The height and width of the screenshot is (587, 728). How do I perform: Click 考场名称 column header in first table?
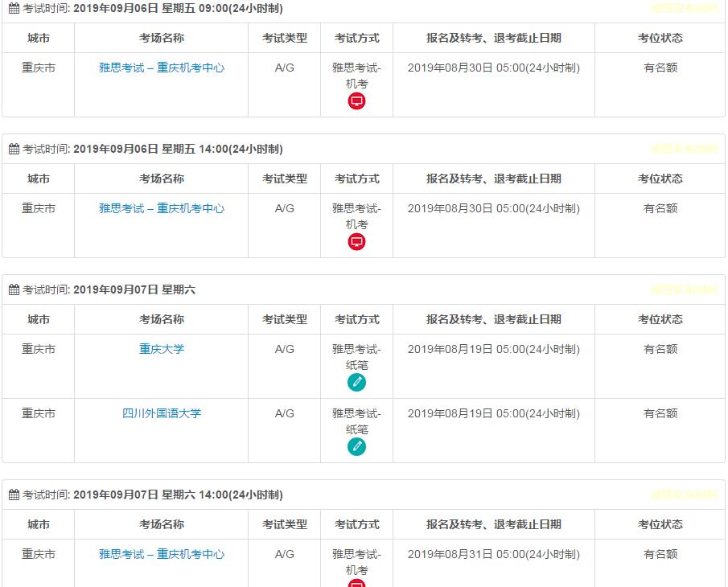coord(162,39)
